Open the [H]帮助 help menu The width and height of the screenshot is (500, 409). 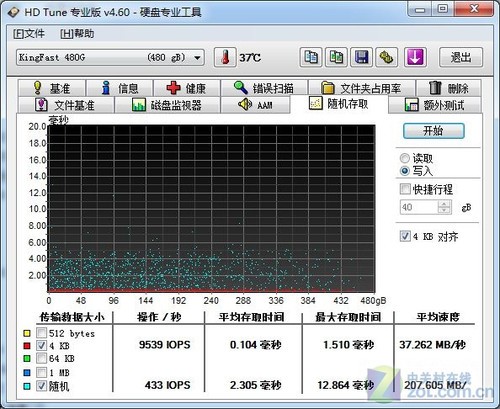pyautogui.click(x=77, y=34)
